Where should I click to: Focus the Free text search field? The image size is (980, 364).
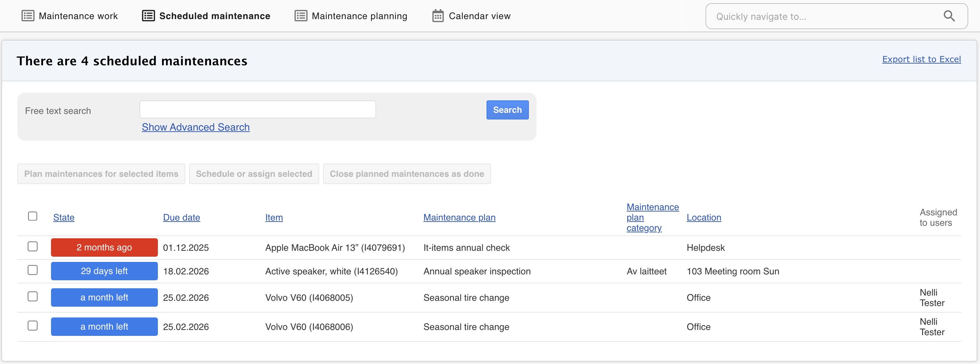point(257,110)
